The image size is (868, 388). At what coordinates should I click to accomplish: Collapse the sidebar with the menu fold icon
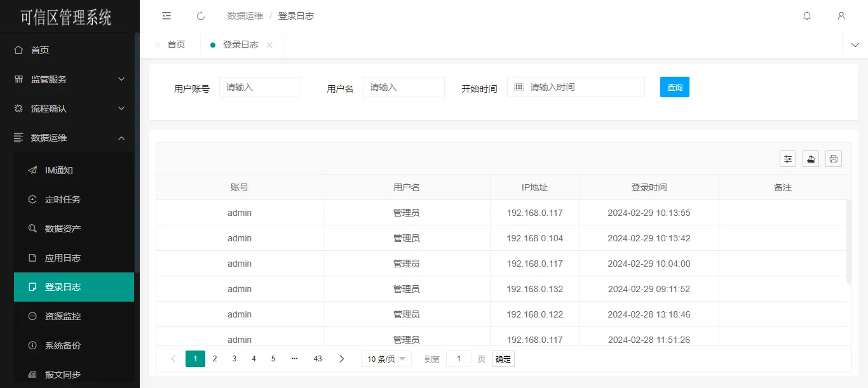pos(166,16)
